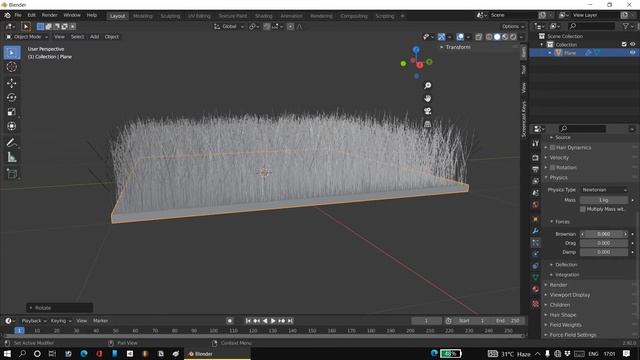This screenshot has height=360, width=640.
Task: Open the File menu
Action: click(x=18, y=15)
